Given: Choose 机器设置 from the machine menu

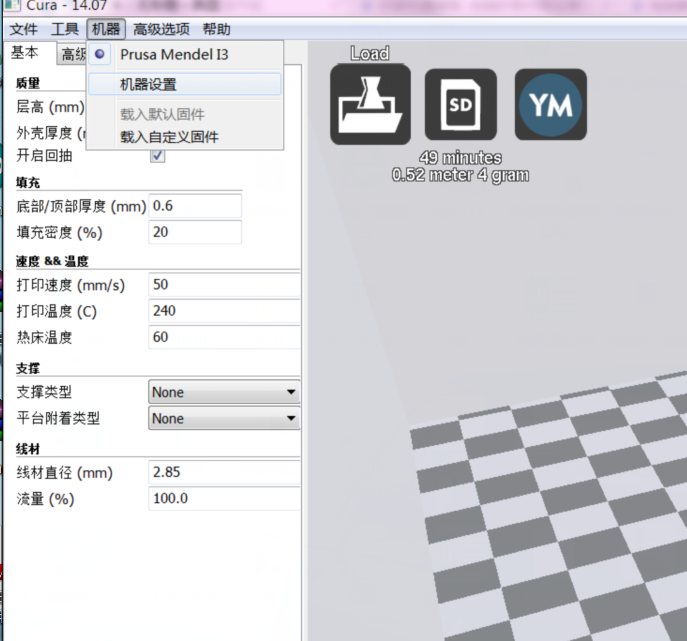Looking at the screenshot, I should click(148, 85).
